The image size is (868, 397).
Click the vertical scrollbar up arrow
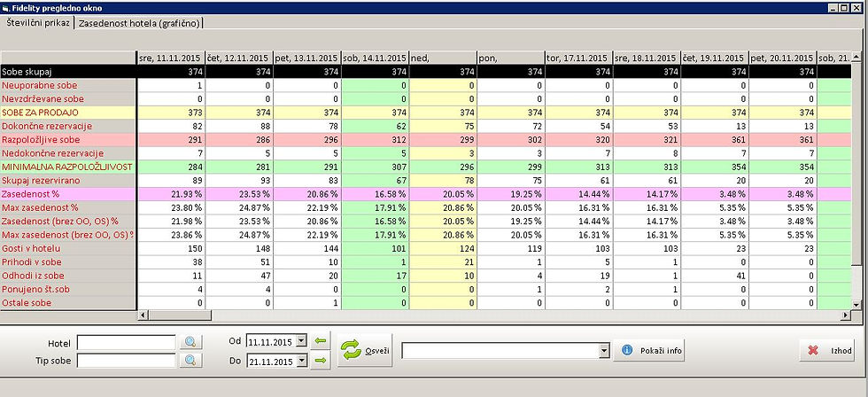[856, 57]
